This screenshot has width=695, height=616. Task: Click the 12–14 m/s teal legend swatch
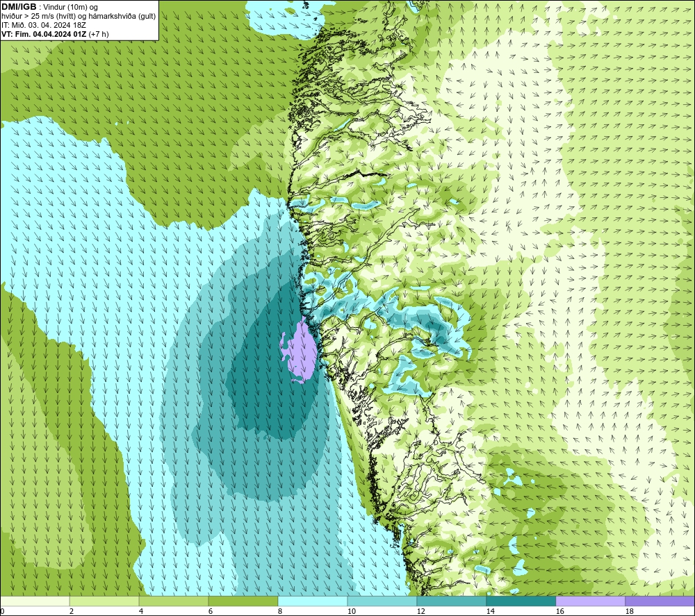pyautogui.click(x=451, y=601)
